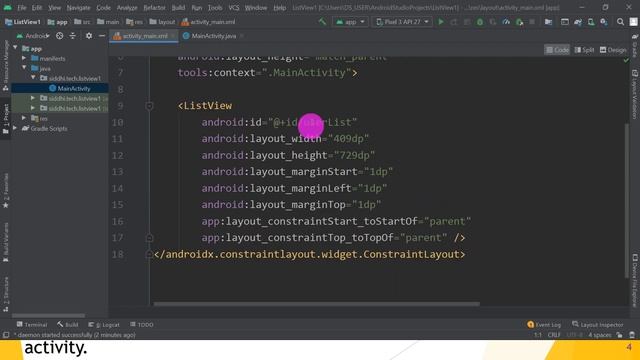
Task: Open the Logcat tool window
Action: (104, 324)
